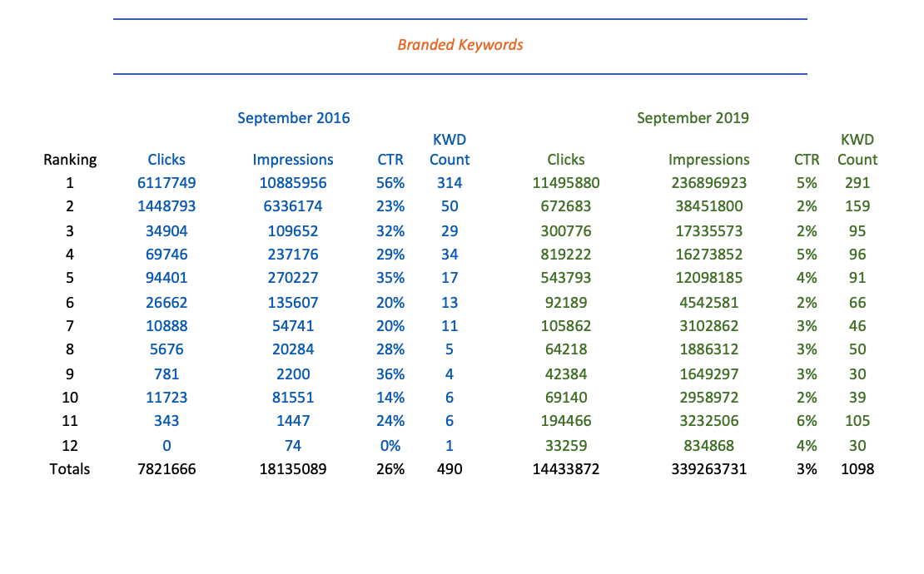
Task: Select KWD count cell 159
Action: tap(857, 206)
